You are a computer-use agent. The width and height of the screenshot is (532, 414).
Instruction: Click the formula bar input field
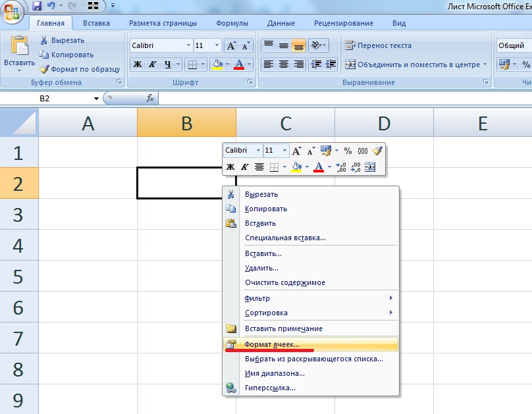[x=345, y=99]
